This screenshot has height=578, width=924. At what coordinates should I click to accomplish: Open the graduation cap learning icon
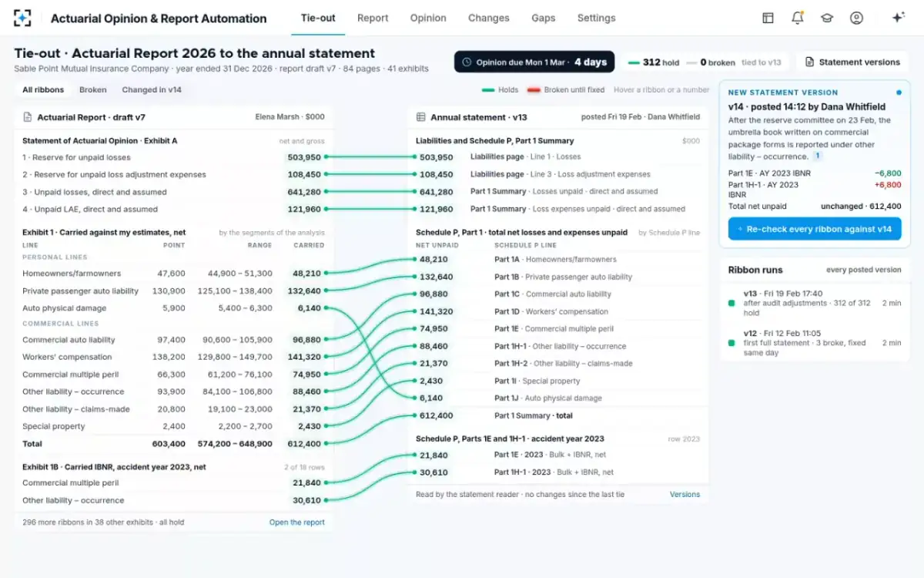(827, 18)
